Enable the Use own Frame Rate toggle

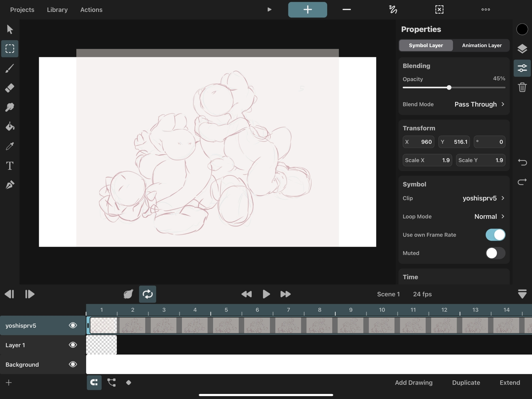click(x=496, y=235)
